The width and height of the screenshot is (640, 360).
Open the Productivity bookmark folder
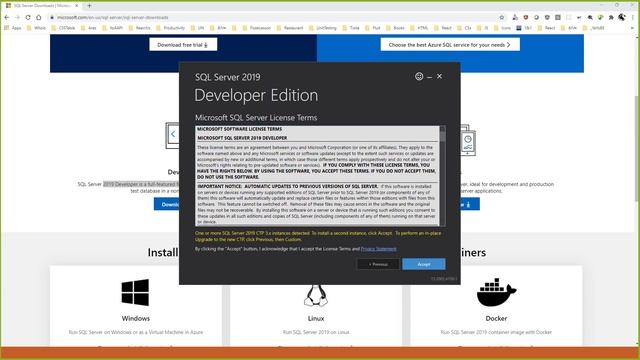(170, 28)
